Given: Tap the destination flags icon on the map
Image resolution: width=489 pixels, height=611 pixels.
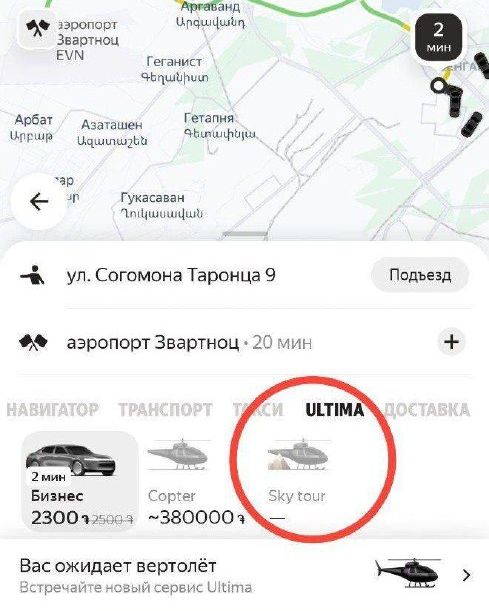Looking at the screenshot, I should [38, 29].
